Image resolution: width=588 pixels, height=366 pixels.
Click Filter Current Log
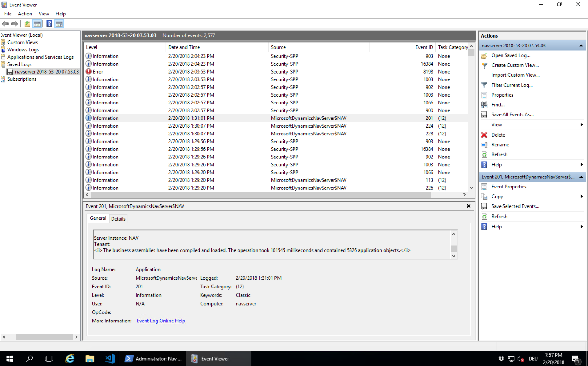pos(512,85)
